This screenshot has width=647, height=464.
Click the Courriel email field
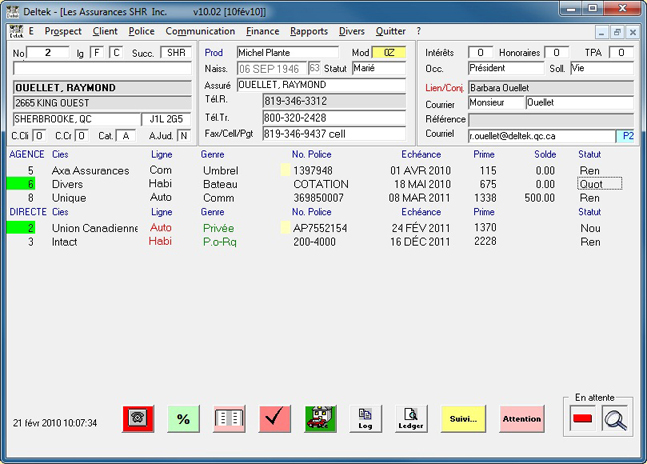click(542, 136)
